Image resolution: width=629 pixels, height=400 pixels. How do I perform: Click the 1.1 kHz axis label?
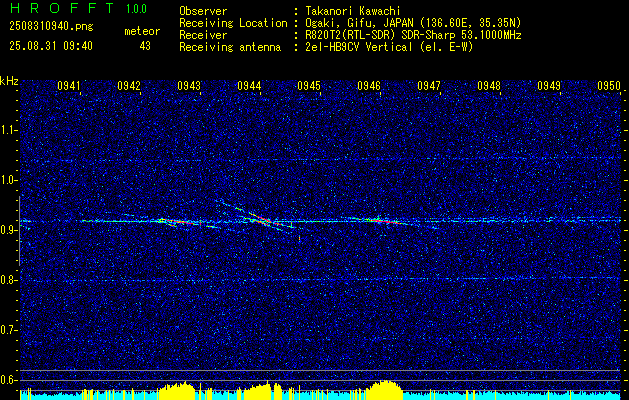coord(8,130)
